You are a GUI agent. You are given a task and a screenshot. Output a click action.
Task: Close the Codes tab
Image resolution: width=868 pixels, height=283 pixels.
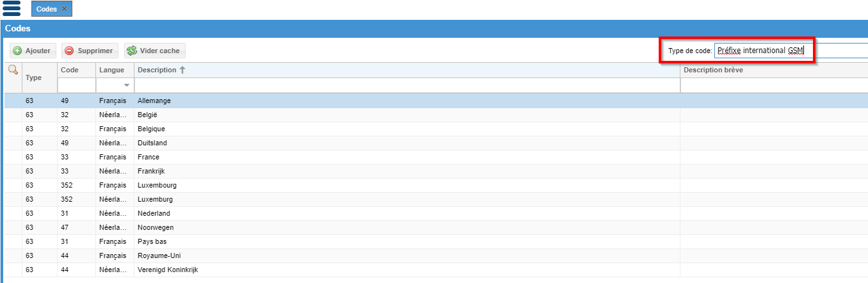[64, 9]
